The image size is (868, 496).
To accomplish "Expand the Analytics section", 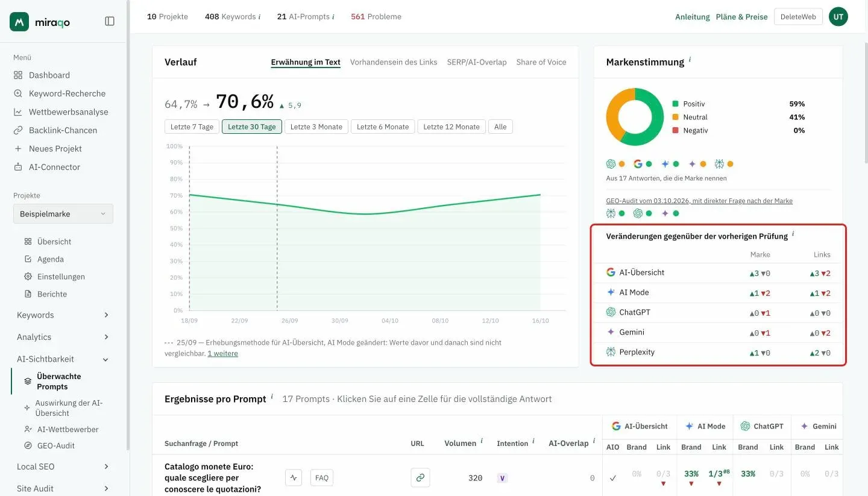I will click(63, 337).
